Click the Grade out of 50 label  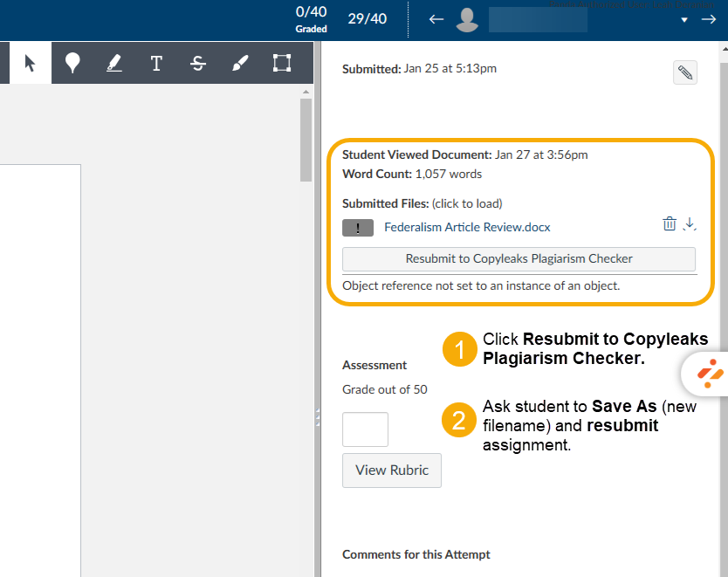click(384, 389)
